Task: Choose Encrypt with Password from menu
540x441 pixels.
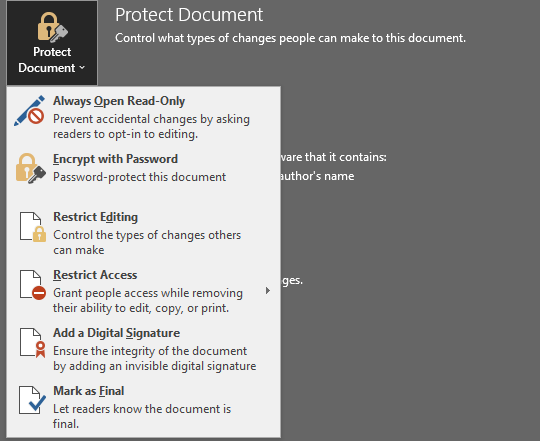Action: point(115,159)
